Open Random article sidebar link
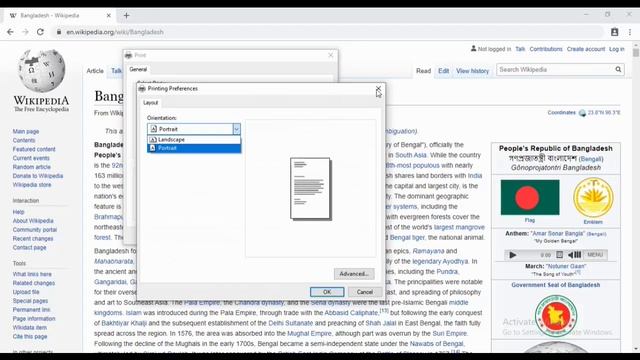Viewport: 640px width, 360px height. [x=31, y=167]
